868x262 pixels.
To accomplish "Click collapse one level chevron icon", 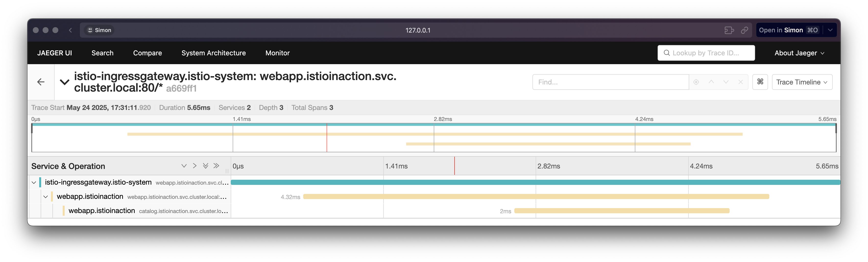I will (194, 166).
